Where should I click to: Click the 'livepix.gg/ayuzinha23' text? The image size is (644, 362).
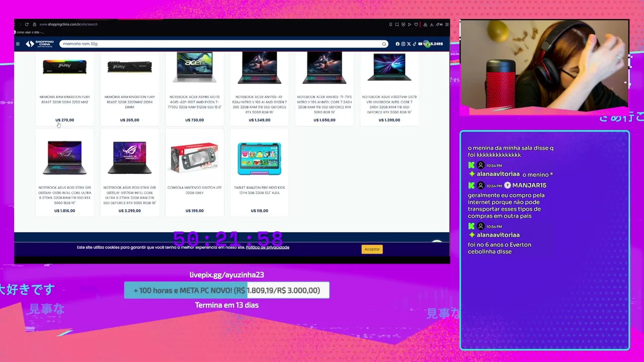227,275
